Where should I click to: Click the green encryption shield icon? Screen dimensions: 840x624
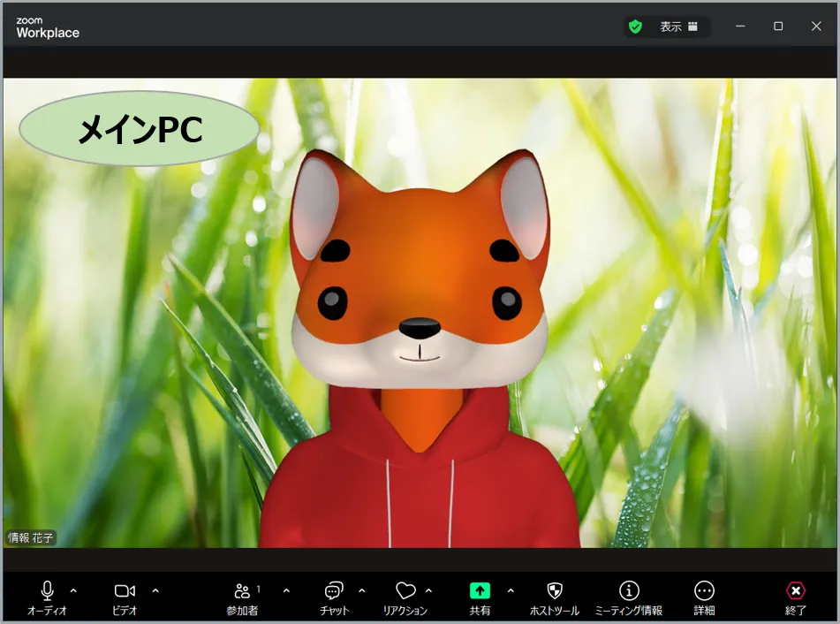click(635, 27)
